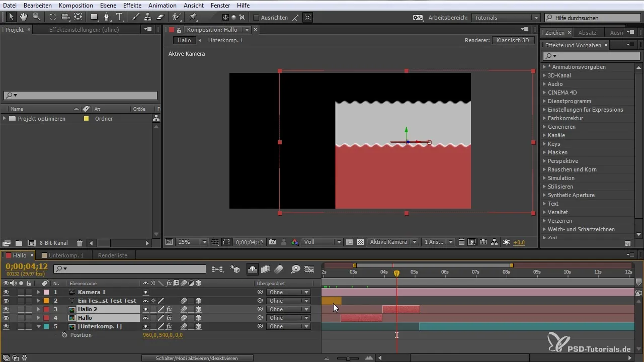Click the teal label swatch of Unterkomp. 1
644x362 pixels.
coord(46,326)
